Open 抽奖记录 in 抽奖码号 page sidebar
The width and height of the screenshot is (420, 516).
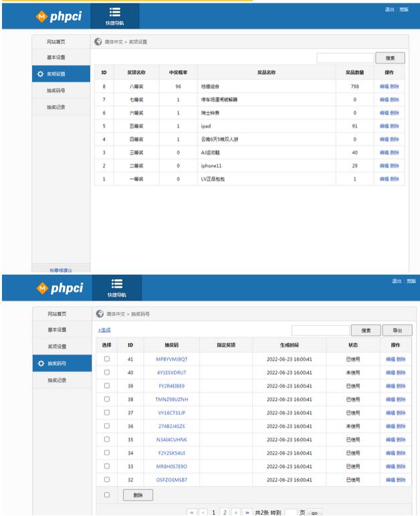57,380
